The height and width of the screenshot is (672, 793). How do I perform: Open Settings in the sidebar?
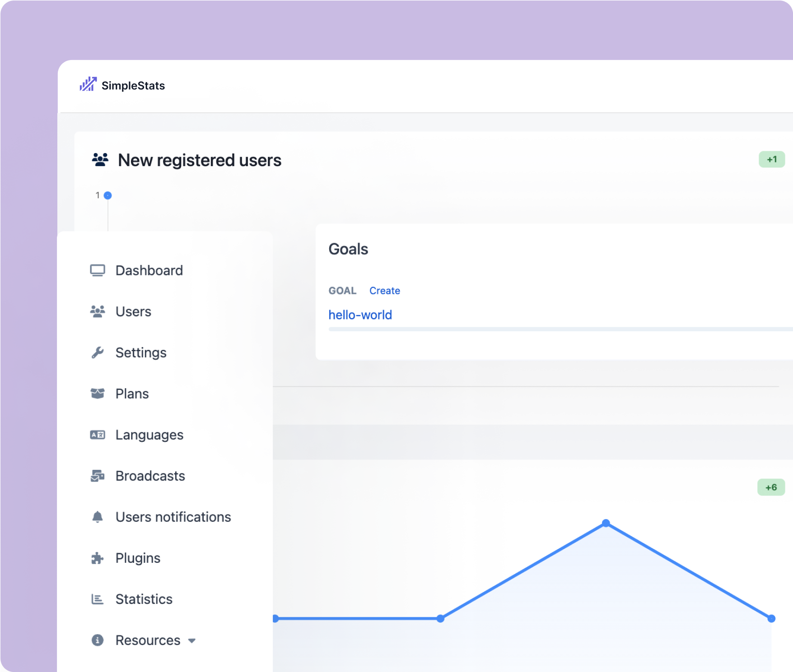141,352
